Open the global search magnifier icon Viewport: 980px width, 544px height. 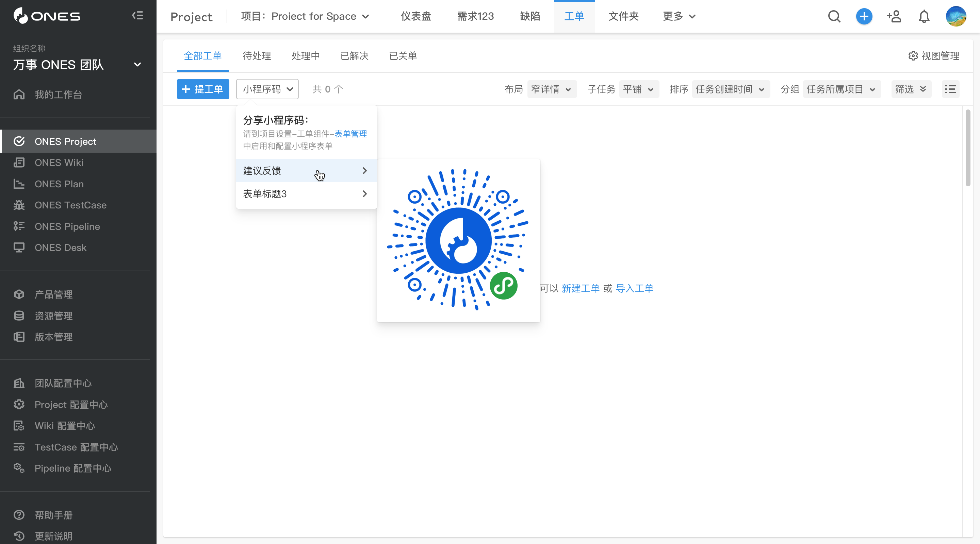834,16
